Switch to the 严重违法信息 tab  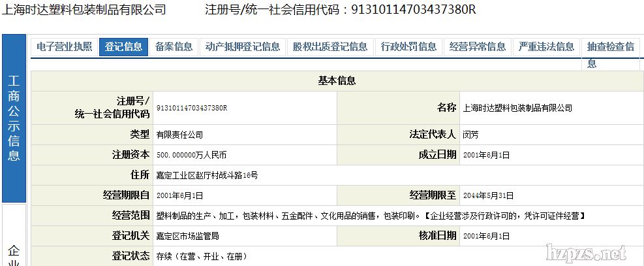point(546,46)
